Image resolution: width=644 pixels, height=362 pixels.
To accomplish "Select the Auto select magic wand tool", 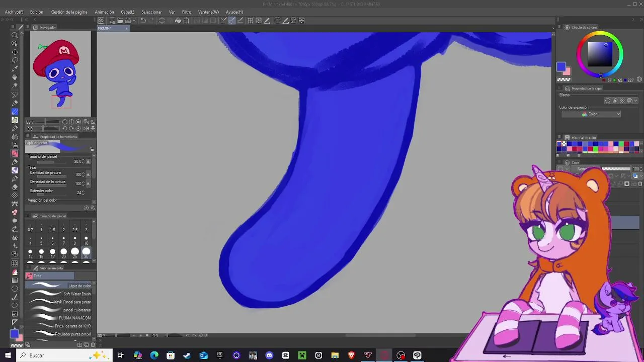I will pyautogui.click(x=15, y=85).
